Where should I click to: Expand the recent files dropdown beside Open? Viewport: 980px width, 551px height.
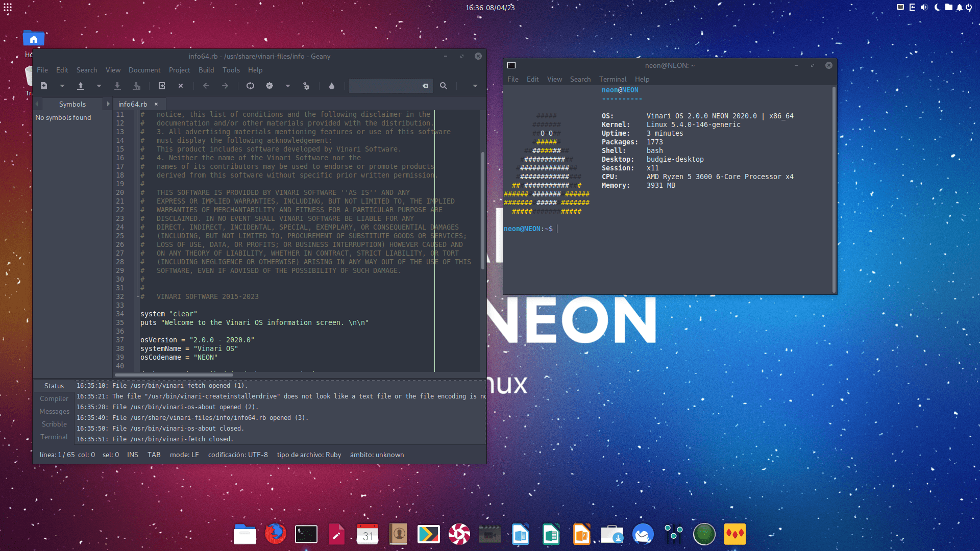(99, 86)
